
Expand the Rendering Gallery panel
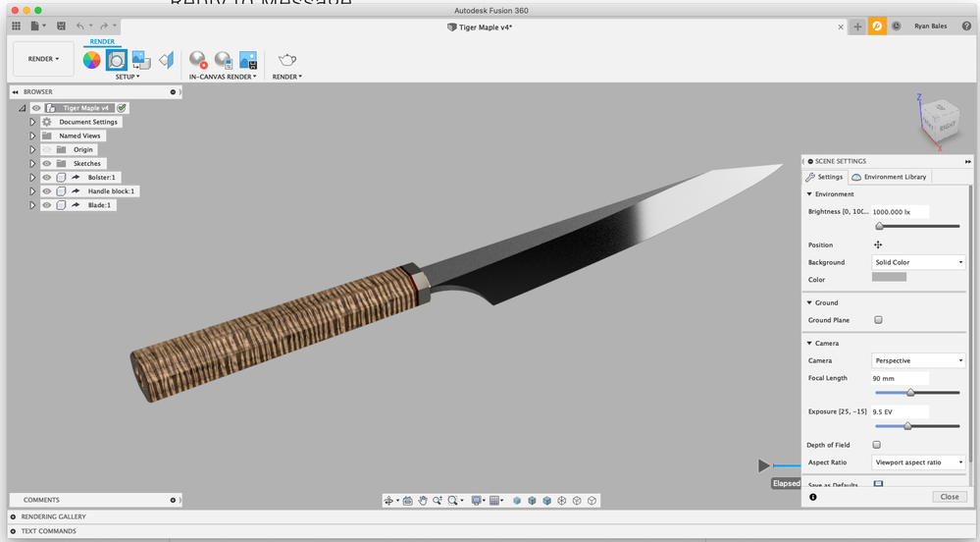[x=13, y=517]
